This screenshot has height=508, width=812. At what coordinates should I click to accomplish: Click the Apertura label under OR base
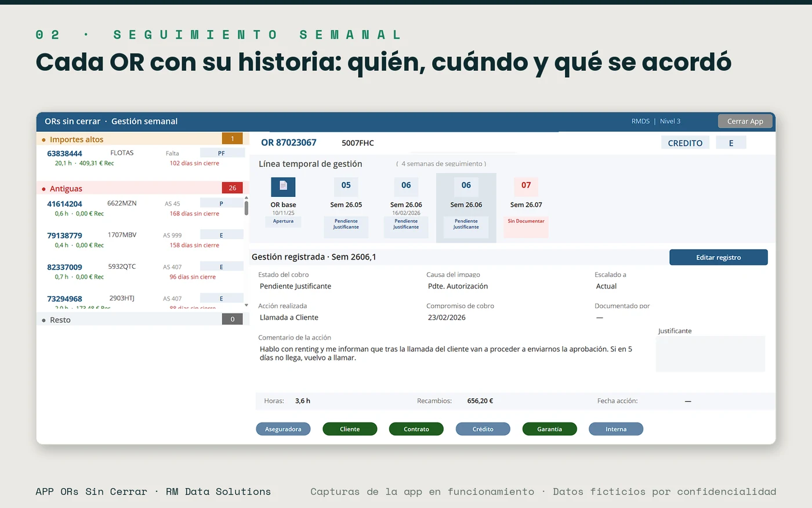283,221
